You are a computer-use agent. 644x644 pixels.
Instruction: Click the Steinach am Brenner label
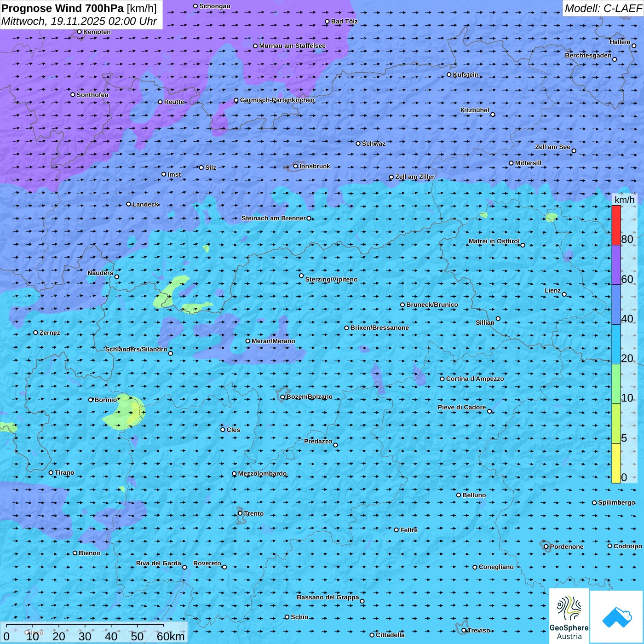tap(273, 218)
